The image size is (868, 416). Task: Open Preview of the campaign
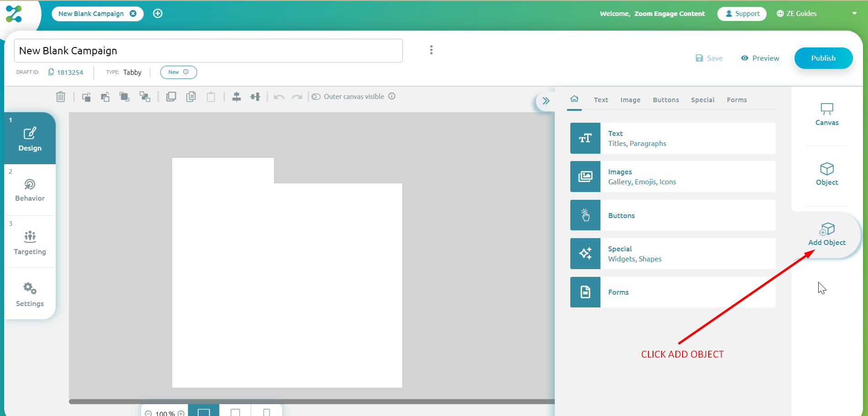click(x=760, y=58)
